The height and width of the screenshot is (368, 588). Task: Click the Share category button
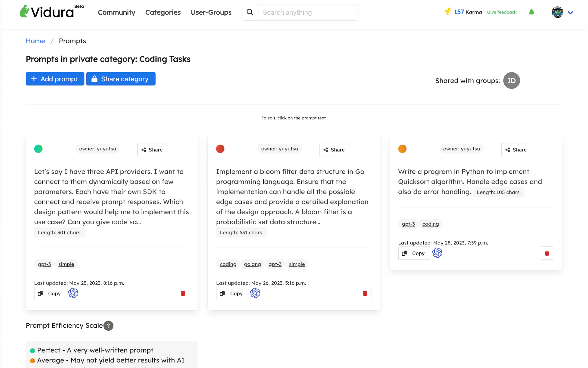click(121, 79)
